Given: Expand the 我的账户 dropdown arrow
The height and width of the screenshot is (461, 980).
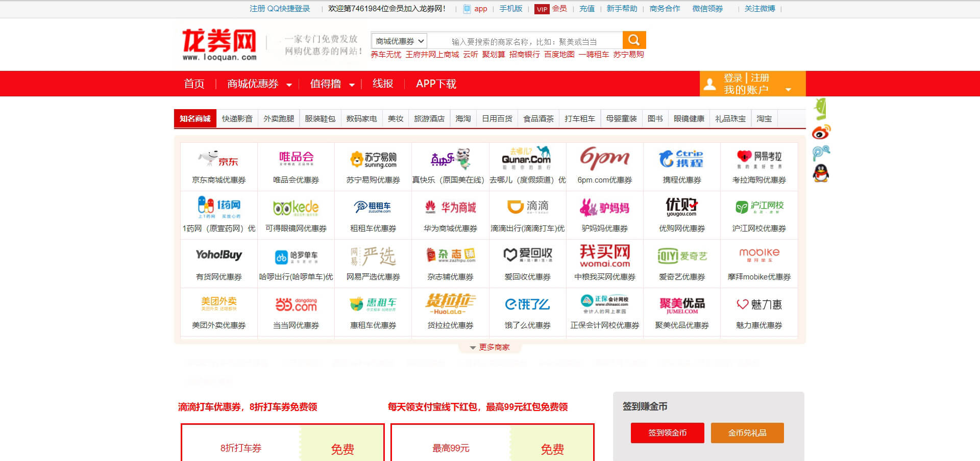Looking at the screenshot, I should pos(788,90).
